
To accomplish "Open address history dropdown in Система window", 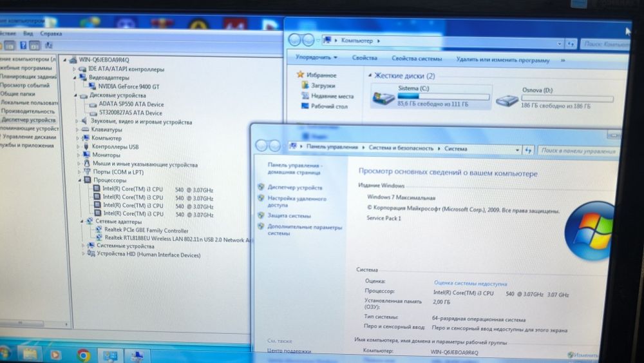I will pos(517,150).
